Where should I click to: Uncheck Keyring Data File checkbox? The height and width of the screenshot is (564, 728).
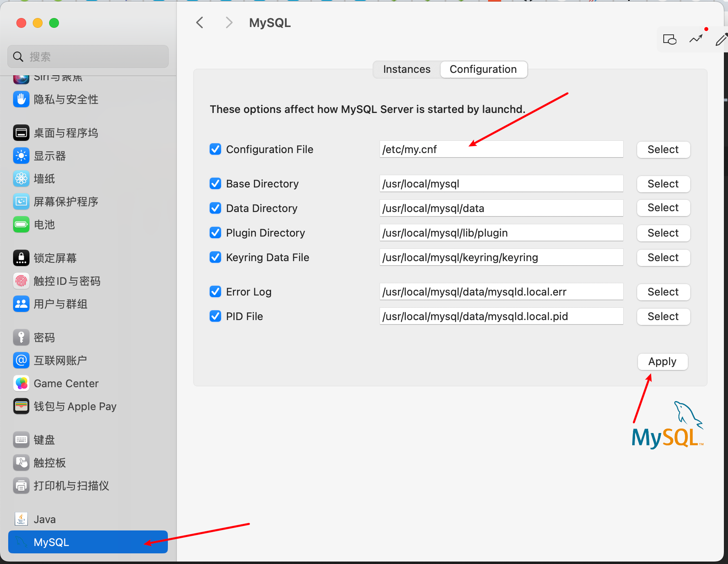pyautogui.click(x=215, y=257)
